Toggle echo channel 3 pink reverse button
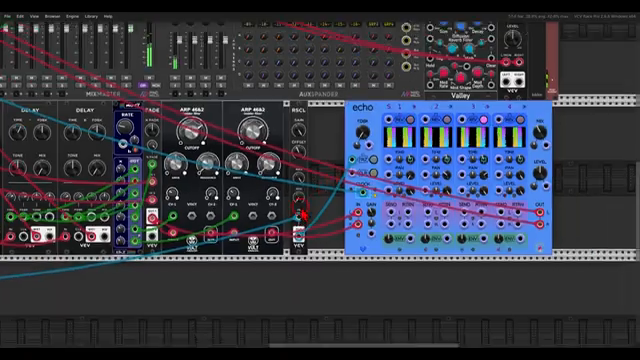Image resolution: width=640 pixels, height=360 pixels. [x=483, y=120]
